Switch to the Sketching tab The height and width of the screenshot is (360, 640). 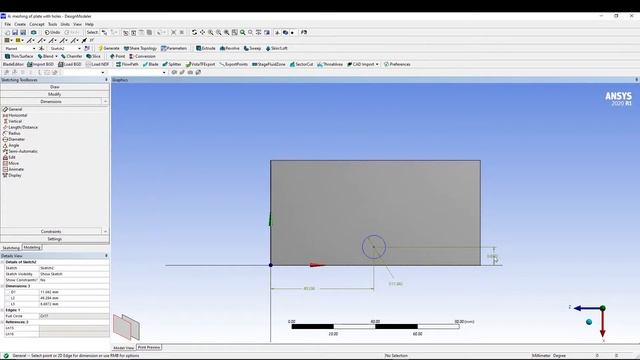pos(11,248)
